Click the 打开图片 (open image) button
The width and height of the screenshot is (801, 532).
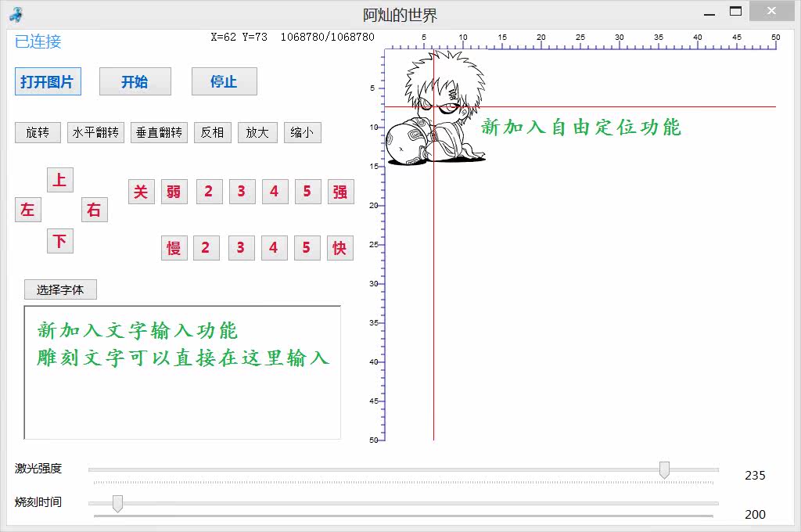coord(48,81)
